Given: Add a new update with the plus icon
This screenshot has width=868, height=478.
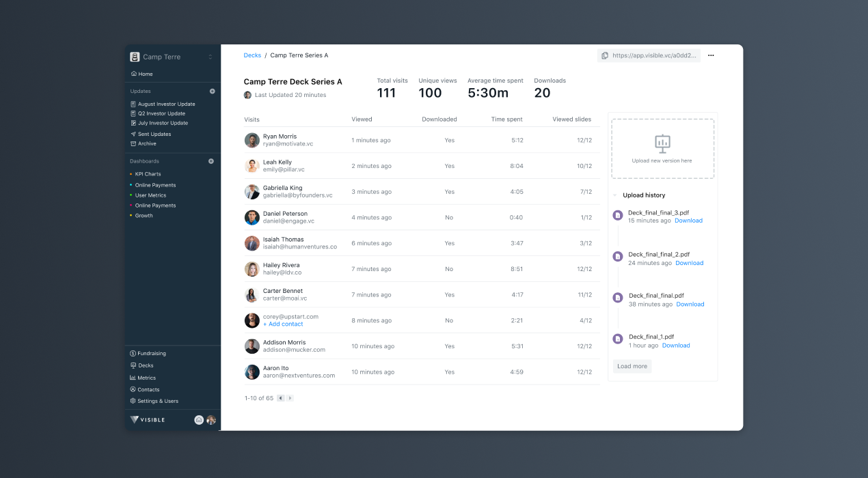Looking at the screenshot, I should pos(212,91).
